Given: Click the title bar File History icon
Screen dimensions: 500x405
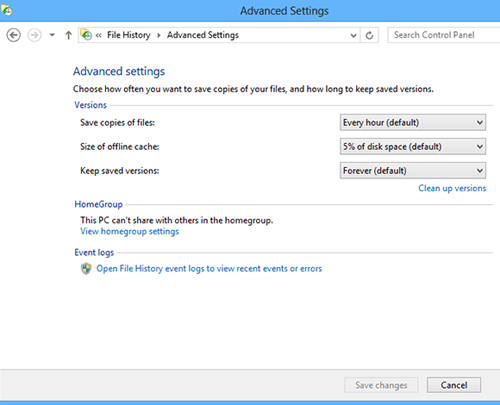Looking at the screenshot, I should pyautogui.click(x=7, y=10).
